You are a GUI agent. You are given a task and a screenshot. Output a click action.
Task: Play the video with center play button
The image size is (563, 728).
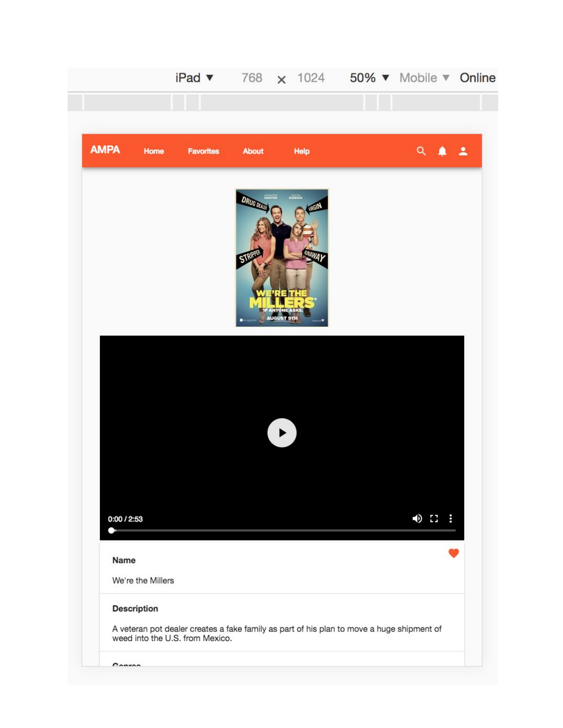point(281,432)
